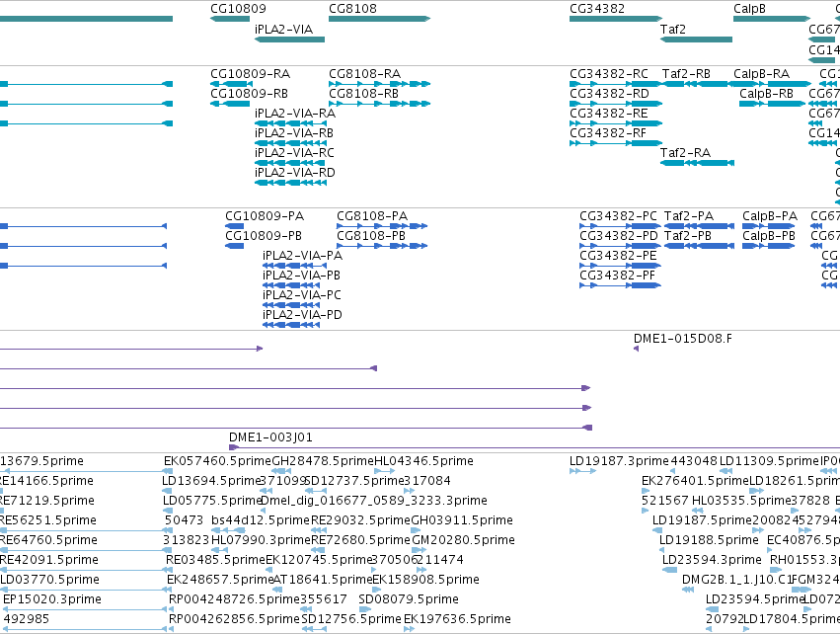The height and width of the screenshot is (634, 840).
Task: Select transcript Taf2-RA
Action: pyautogui.click(x=686, y=153)
